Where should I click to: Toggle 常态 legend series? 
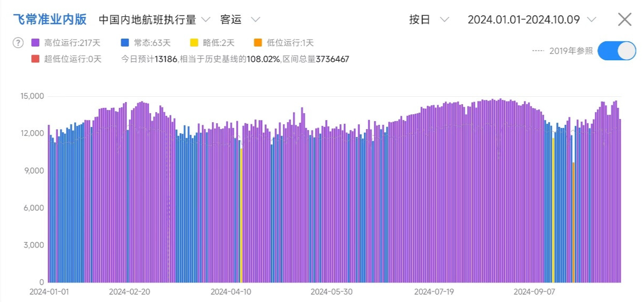pos(146,43)
